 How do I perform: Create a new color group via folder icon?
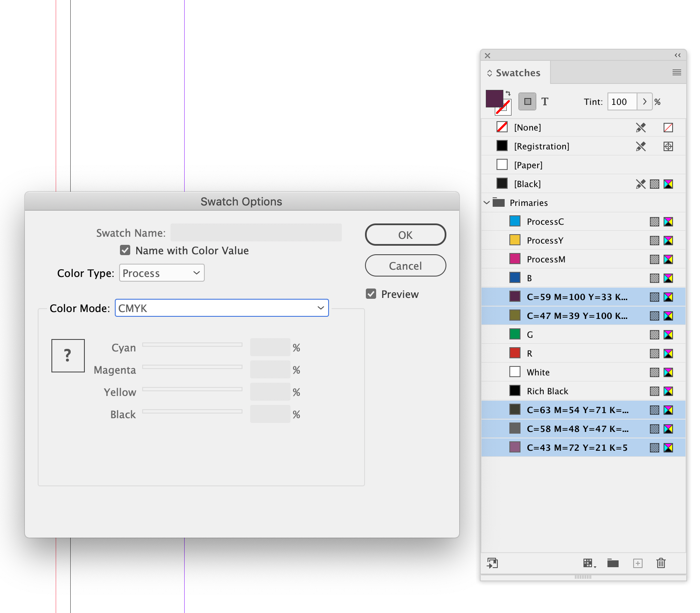coord(613,563)
